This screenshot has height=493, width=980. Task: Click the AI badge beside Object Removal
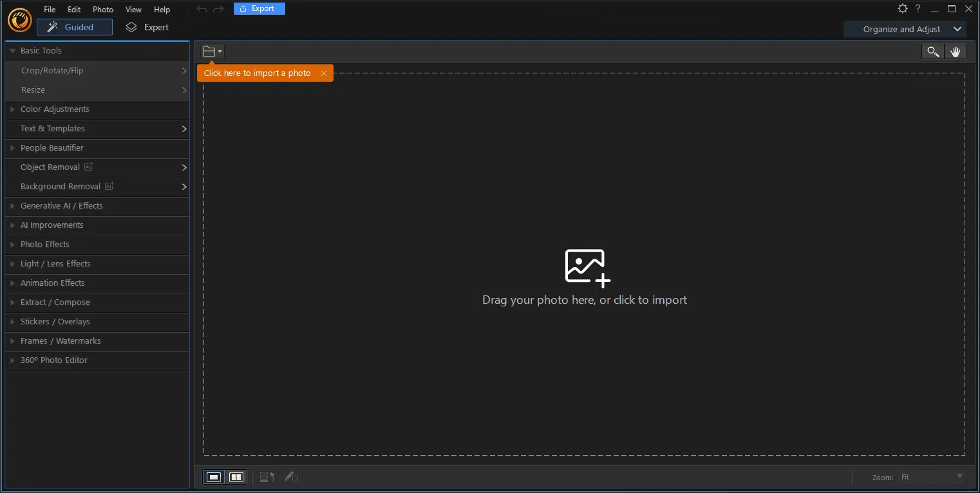(89, 167)
